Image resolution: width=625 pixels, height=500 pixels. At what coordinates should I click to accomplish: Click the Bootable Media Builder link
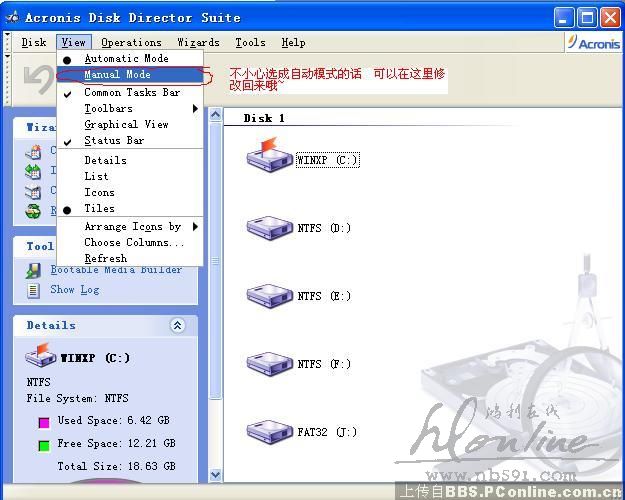(x=116, y=270)
